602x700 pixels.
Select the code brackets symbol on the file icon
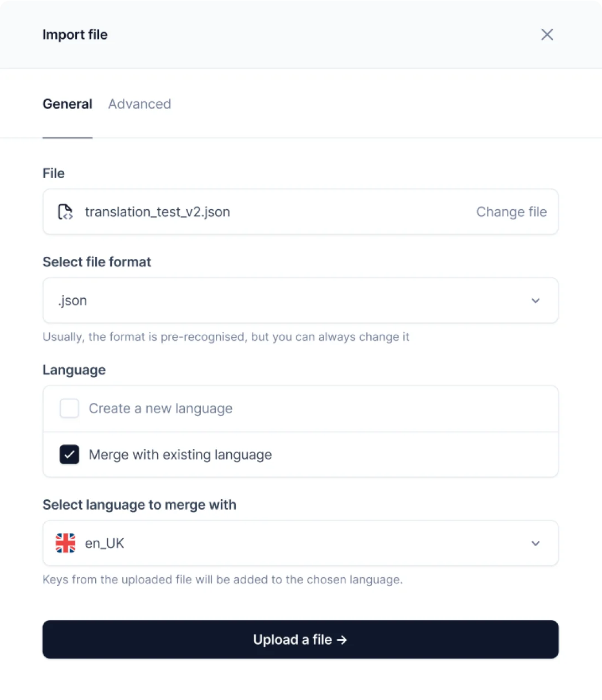pyautogui.click(x=67, y=216)
